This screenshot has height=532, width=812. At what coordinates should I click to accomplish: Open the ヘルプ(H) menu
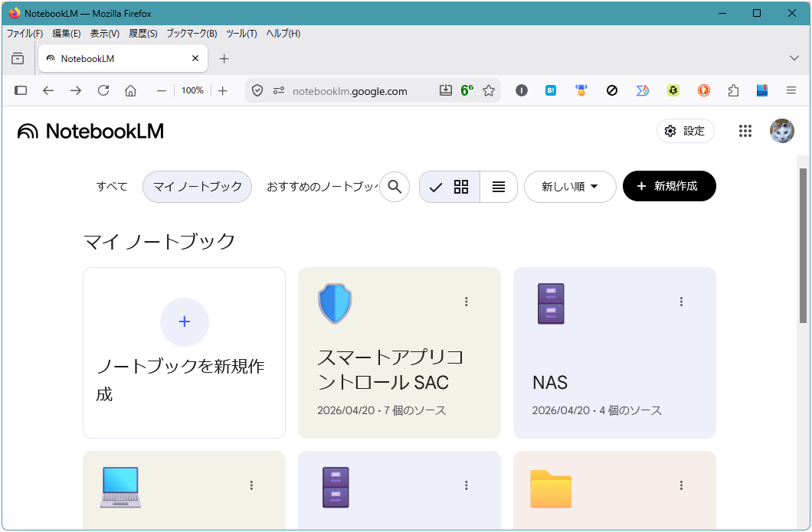283,33
